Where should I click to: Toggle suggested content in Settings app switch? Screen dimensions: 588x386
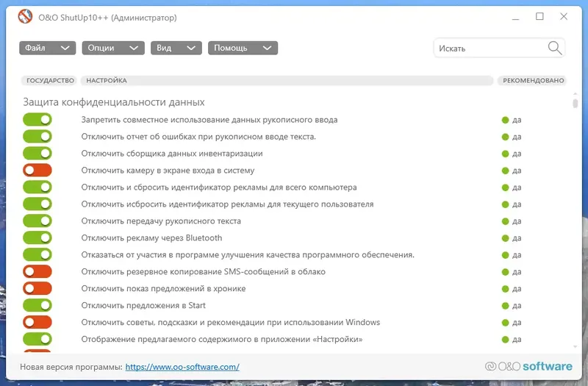coord(37,339)
